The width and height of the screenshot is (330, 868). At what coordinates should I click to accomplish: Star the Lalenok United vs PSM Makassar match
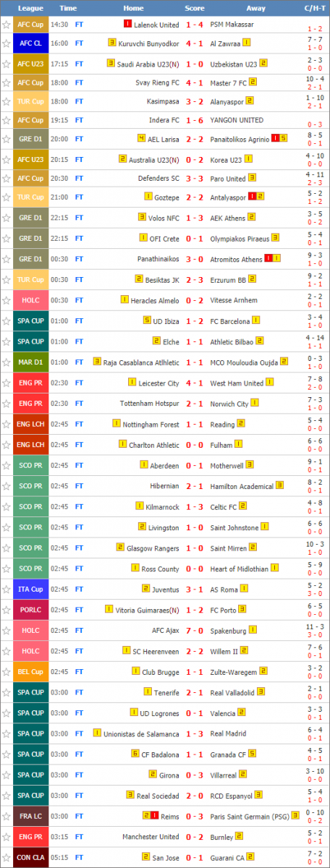click(7, 24)
